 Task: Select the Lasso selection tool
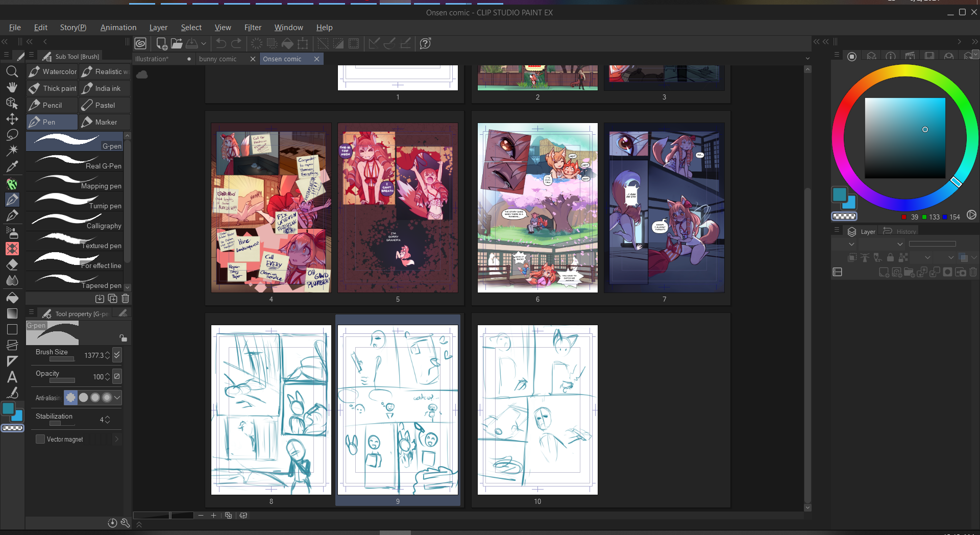coord(12,135)
